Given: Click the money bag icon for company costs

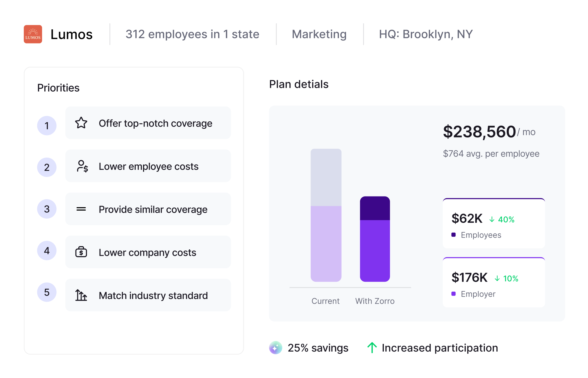Looking at the screenshot, I should pyautogui.click(x=81, y=252).
